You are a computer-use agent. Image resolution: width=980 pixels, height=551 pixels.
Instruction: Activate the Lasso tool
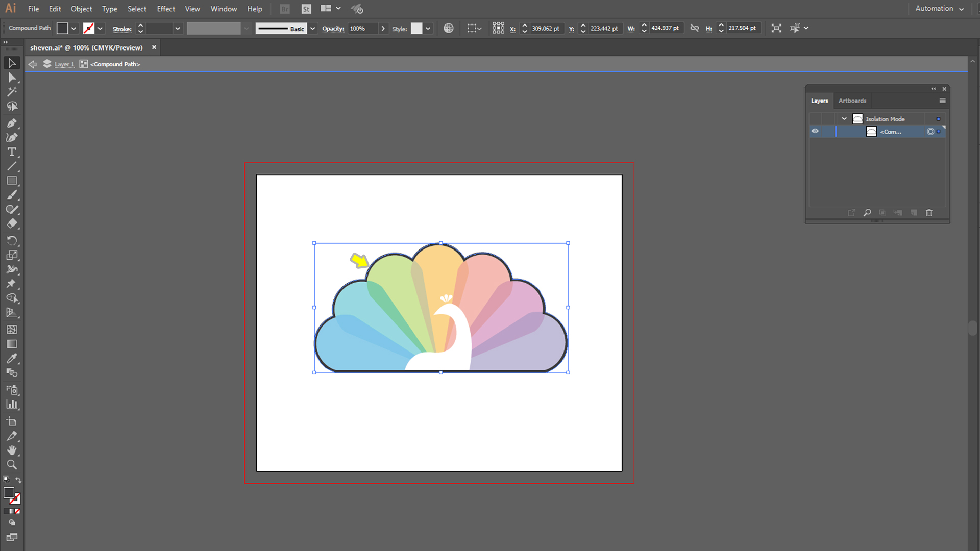point(12,106)
